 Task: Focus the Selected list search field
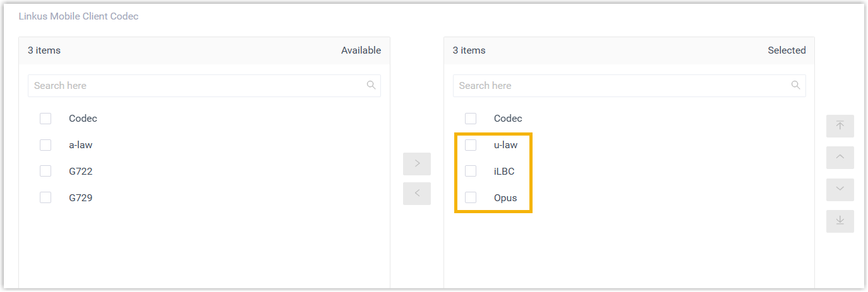tap(619, 86)
